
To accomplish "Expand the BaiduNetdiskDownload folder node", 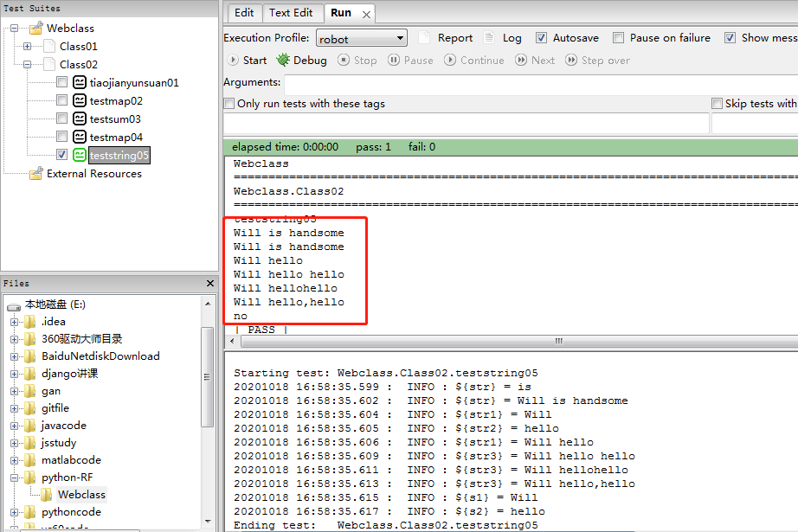I will (14, 356).
